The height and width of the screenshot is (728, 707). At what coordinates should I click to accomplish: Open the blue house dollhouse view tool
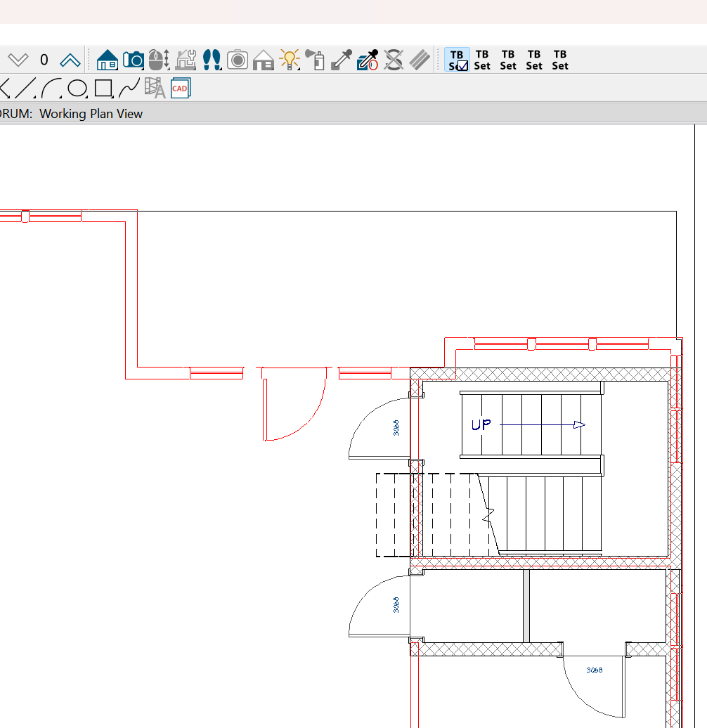pos(107,60)
